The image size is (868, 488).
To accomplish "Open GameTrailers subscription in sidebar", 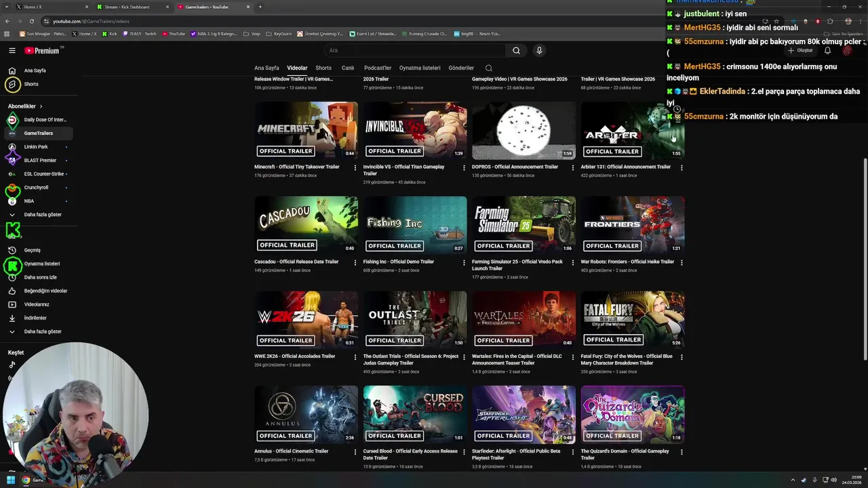I will tap(38, 134).
